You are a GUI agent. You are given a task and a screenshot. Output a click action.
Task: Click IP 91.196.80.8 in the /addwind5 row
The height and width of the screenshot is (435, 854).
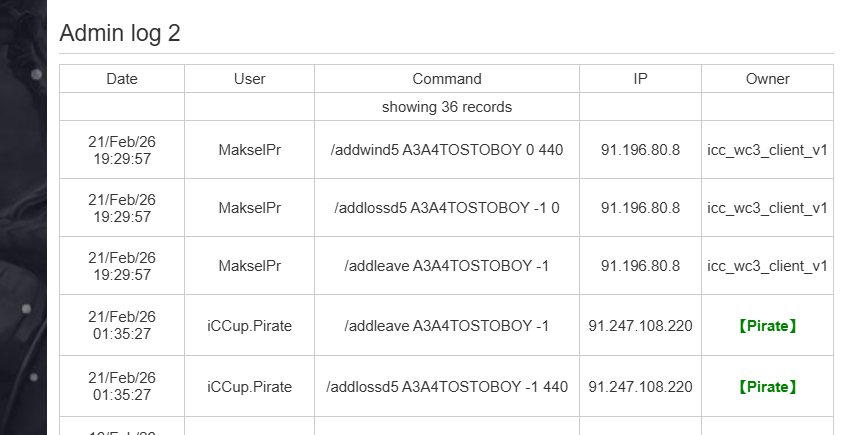click(640, 150)
